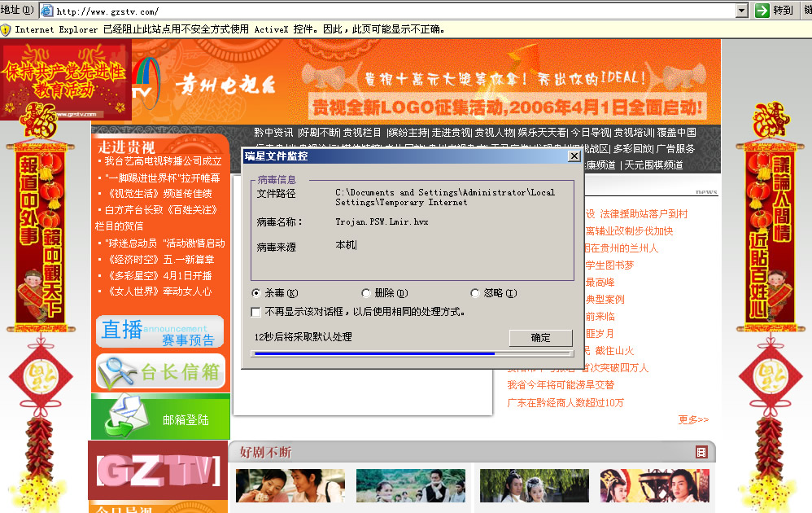
Task: Tick 不再显示该对话框 checkbox
Action: coord(255,312)
